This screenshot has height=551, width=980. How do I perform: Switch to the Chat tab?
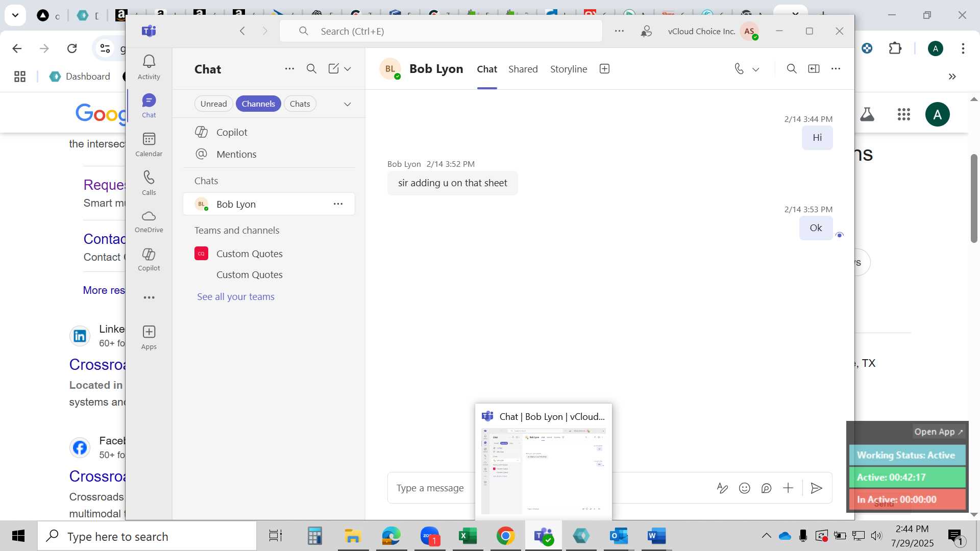[x=487, y=69]
